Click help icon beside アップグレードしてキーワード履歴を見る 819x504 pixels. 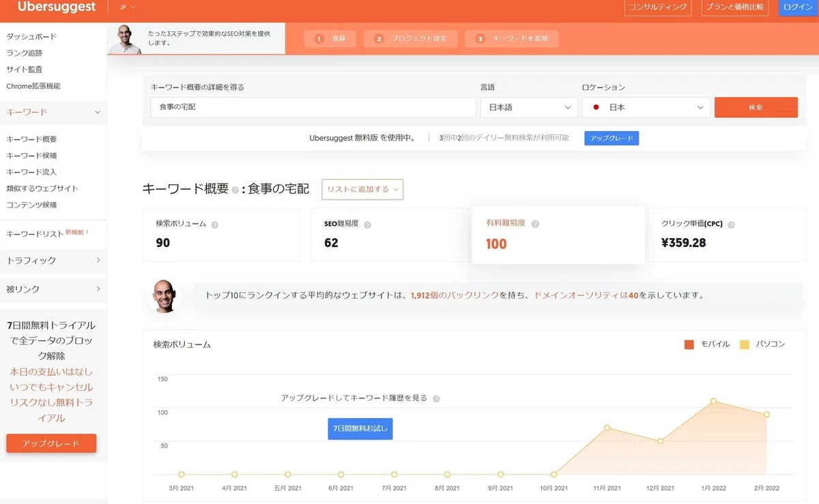pyautogui.click(x=436, y=398)
